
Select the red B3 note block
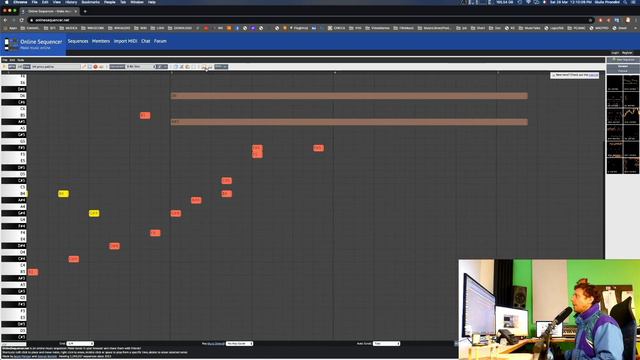click(x=33, y=272)
